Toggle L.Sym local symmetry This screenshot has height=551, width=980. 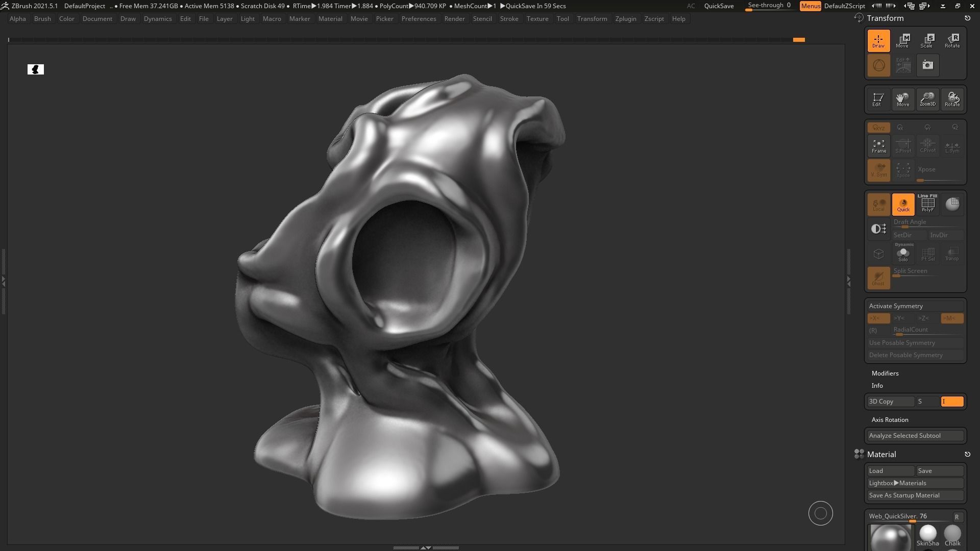(x=952, y=146)
